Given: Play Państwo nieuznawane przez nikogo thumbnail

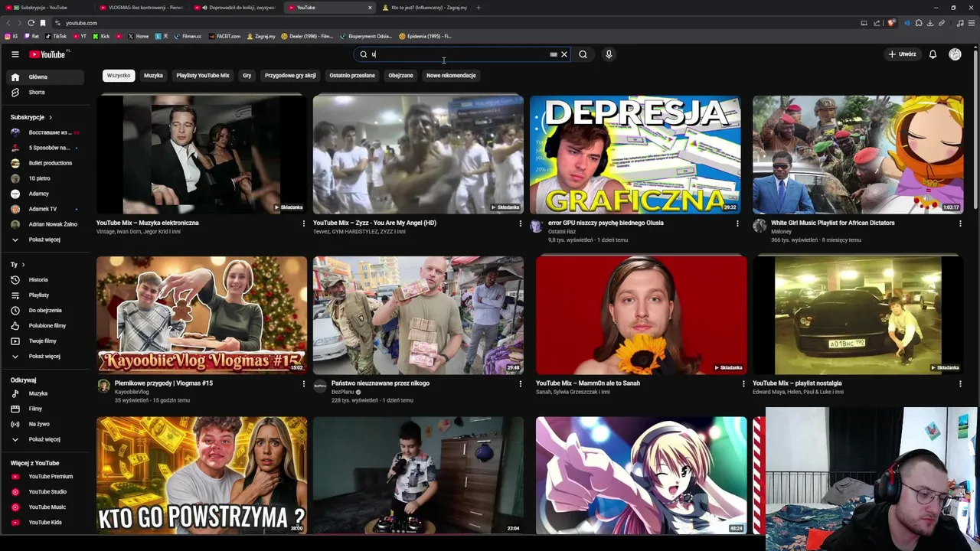Looking at the screenshot, I should coord(418,315).
